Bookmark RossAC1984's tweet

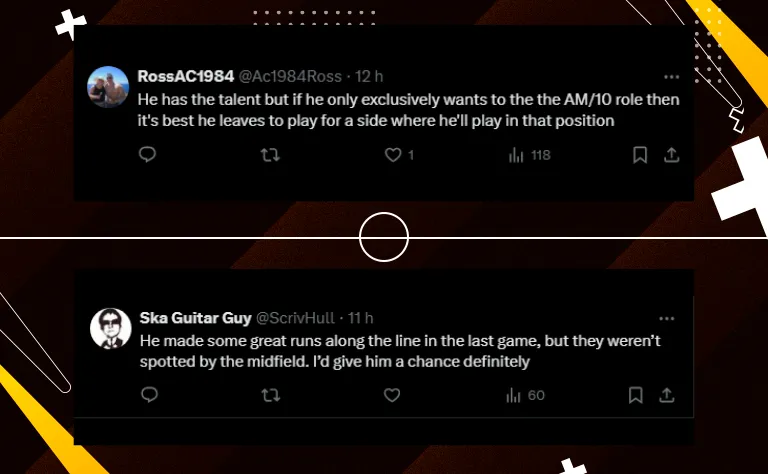(x=640, y=155)
